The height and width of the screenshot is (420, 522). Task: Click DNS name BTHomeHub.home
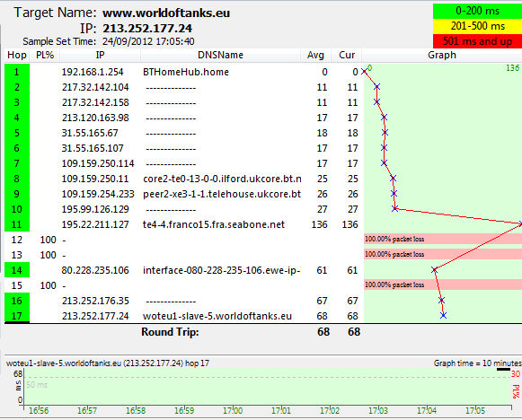[186, 72]
